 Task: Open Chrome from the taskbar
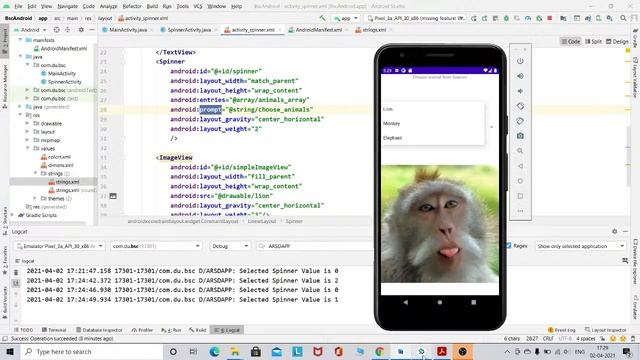[x=380, y=351]
